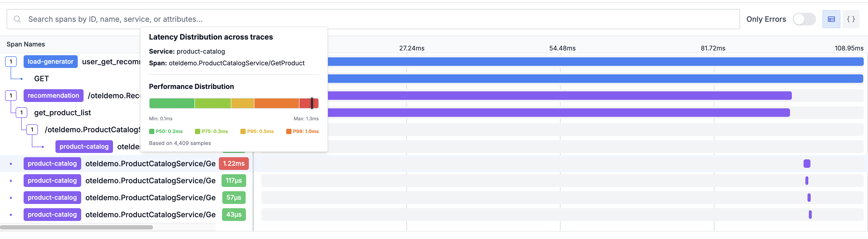Collapse the get_product_list span subtree

(21, 112)
